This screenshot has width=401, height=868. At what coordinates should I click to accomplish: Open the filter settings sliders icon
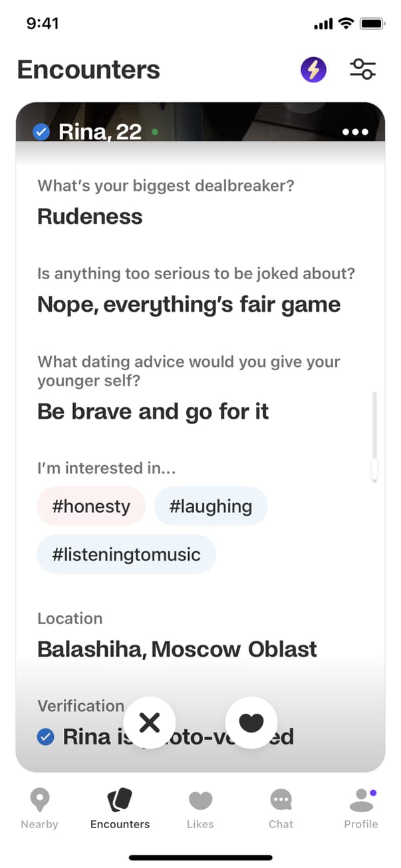point(362,69)
